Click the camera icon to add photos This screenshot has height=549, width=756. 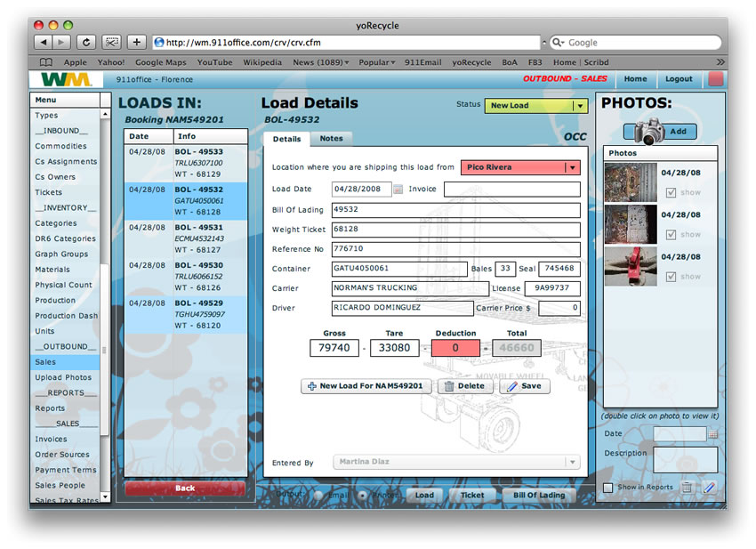coord(649,131)
